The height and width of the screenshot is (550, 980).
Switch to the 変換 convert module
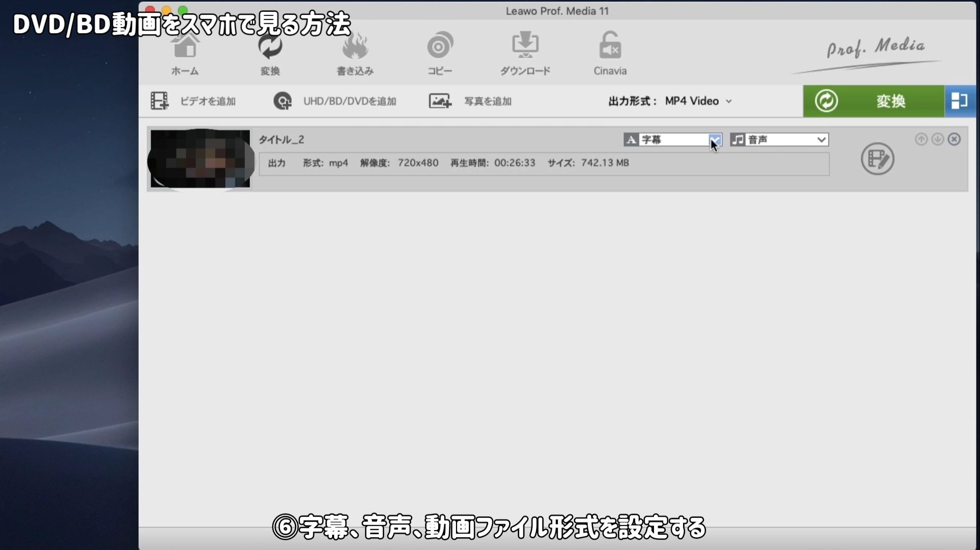[270, 54]
